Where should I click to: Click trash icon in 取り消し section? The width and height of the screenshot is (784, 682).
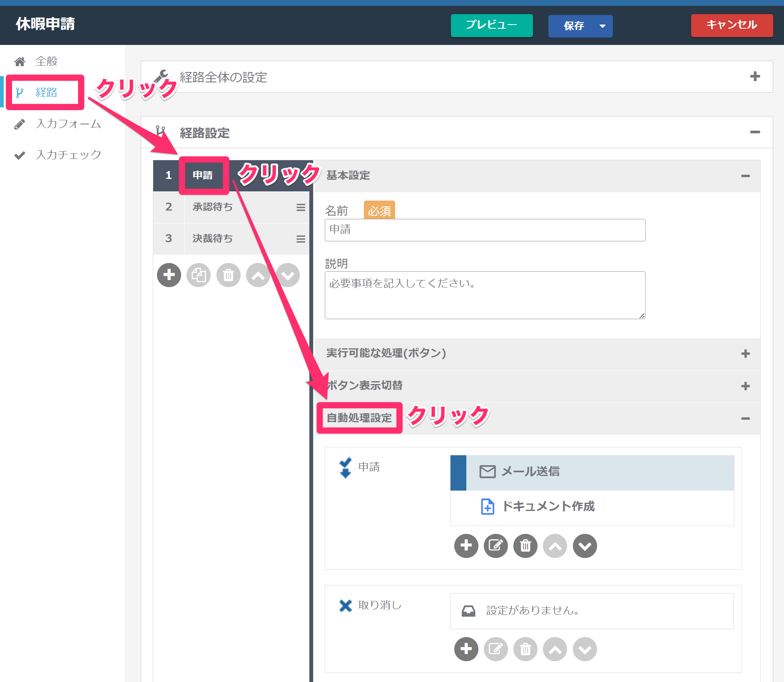pyautogui.click(x=525, y=649)
